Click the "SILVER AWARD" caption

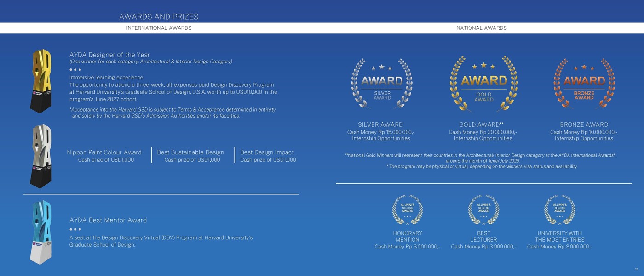[x=380, y=124]
